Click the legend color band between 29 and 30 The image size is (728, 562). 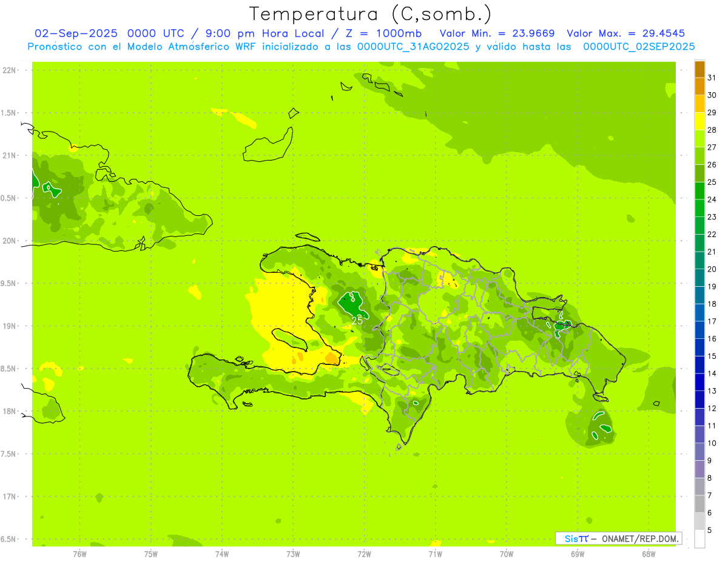(699, 104)
